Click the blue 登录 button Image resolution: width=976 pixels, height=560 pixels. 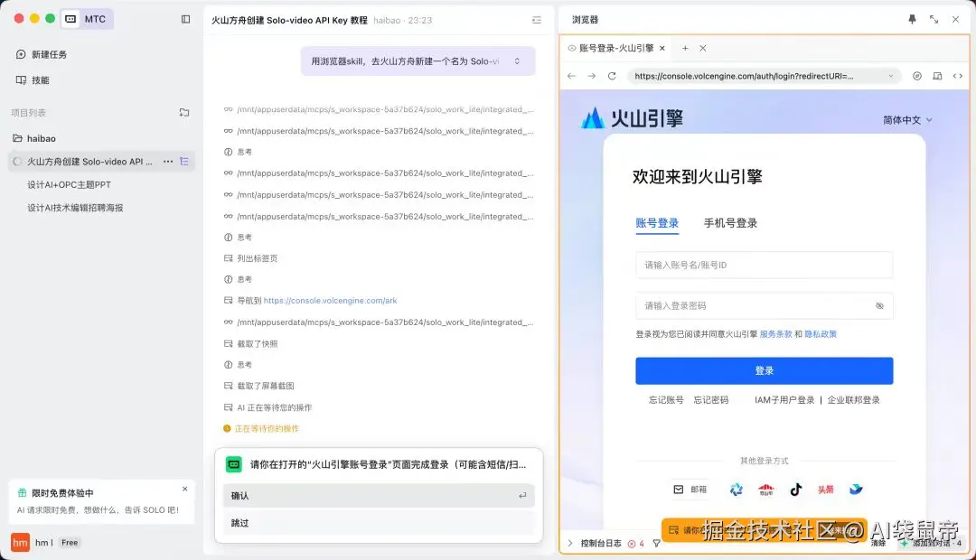765,371
